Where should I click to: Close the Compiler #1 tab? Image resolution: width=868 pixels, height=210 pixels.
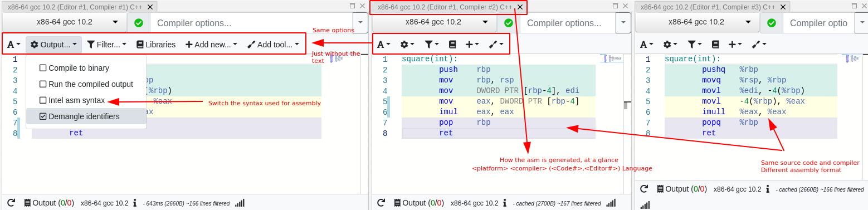[x=149, y=7]
